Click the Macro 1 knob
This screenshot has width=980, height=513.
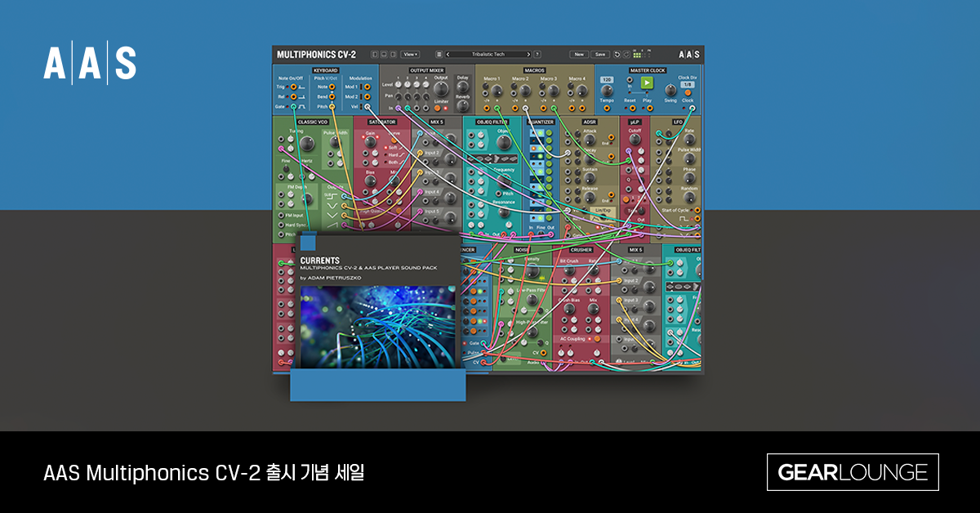[496, 91]
